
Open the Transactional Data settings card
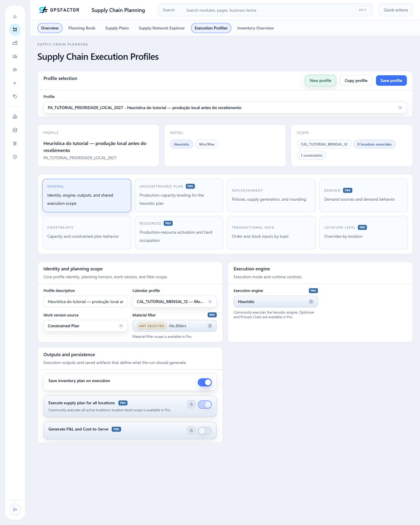click(x=271, y=232)
